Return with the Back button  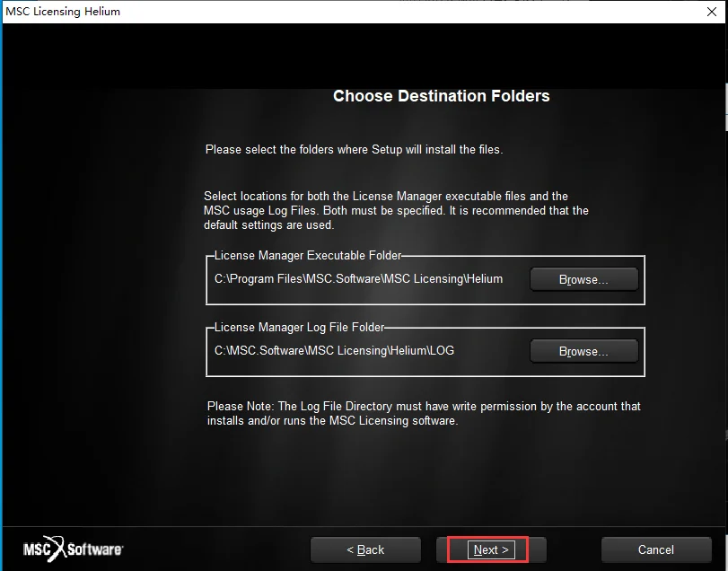point(365,549)
